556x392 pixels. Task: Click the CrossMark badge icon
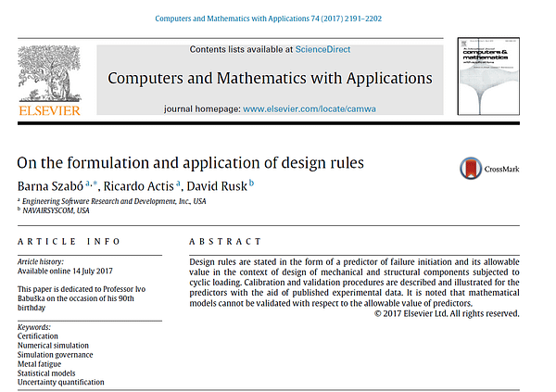coord(471,168)
